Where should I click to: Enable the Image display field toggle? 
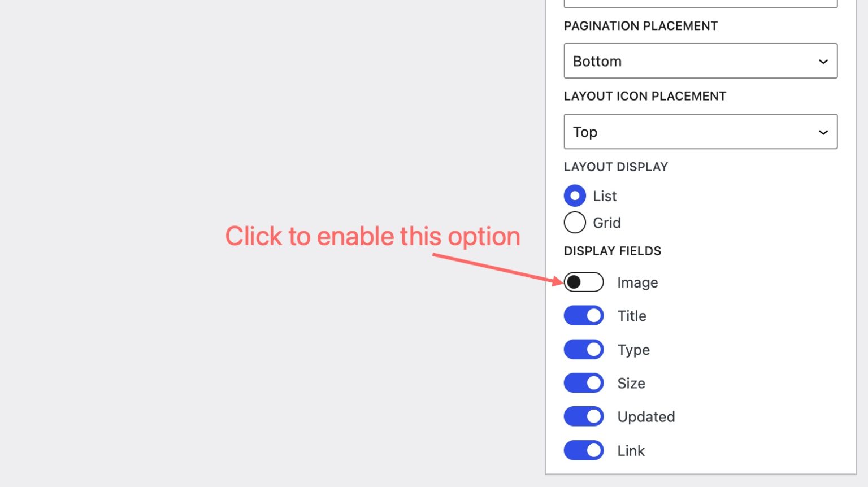[584, 282]
